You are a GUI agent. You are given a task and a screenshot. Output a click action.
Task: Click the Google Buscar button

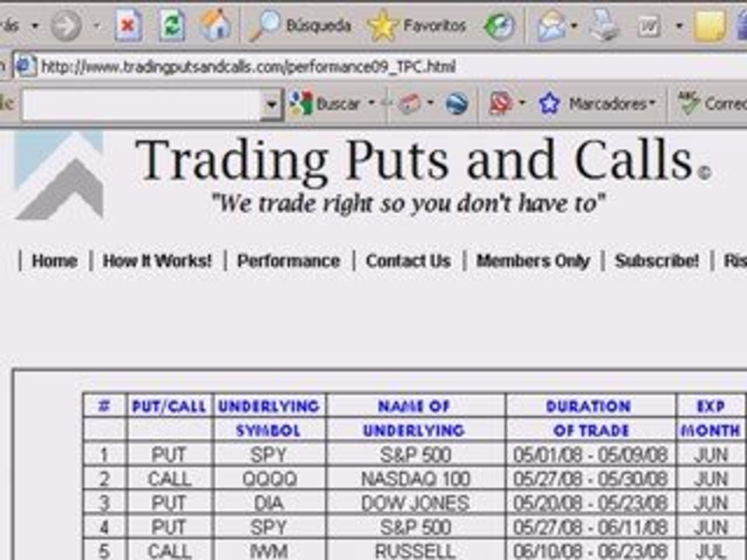(x=325, y=103)
